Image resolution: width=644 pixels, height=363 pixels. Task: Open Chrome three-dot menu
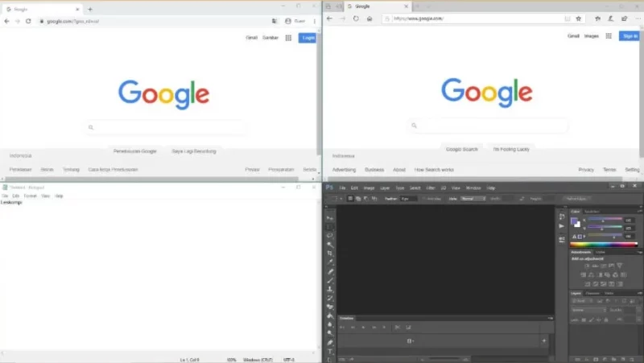[x=315, y=21]
